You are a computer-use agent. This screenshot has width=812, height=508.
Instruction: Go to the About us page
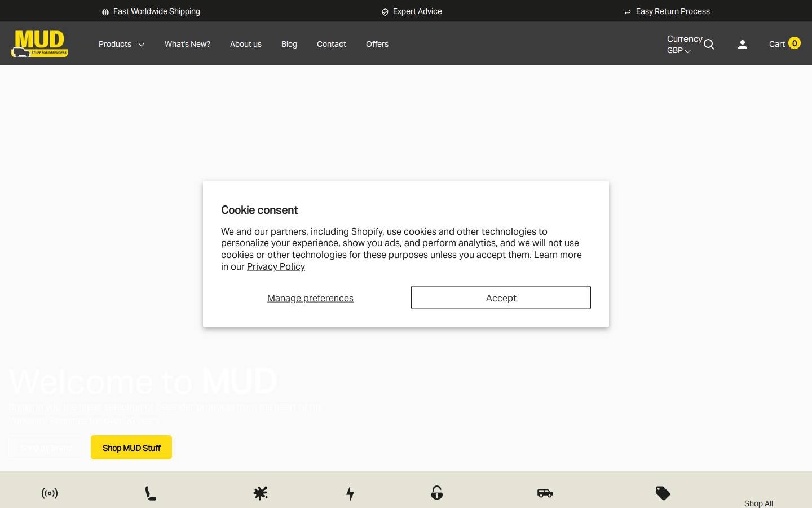click(246, 44)
